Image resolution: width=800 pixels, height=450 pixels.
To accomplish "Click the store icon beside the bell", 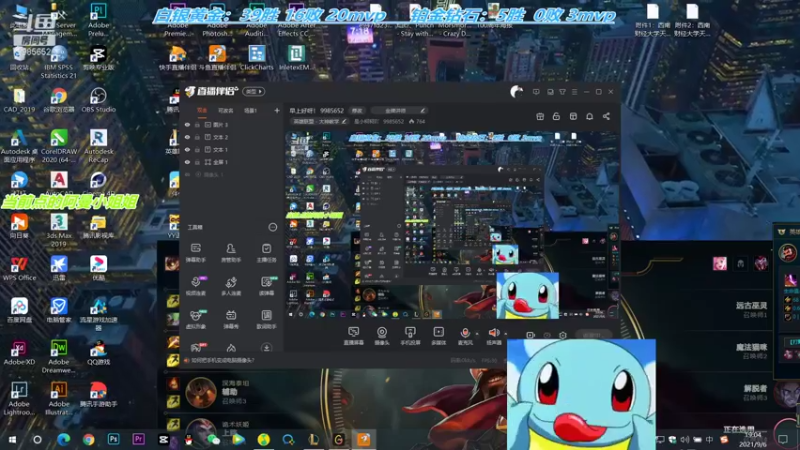I will 573,116.
